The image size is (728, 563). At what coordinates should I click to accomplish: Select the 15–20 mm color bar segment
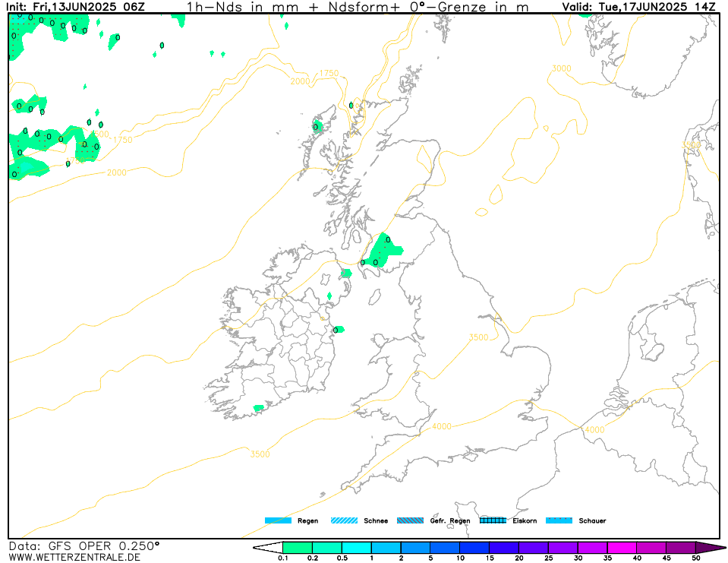tap(504, 548)
